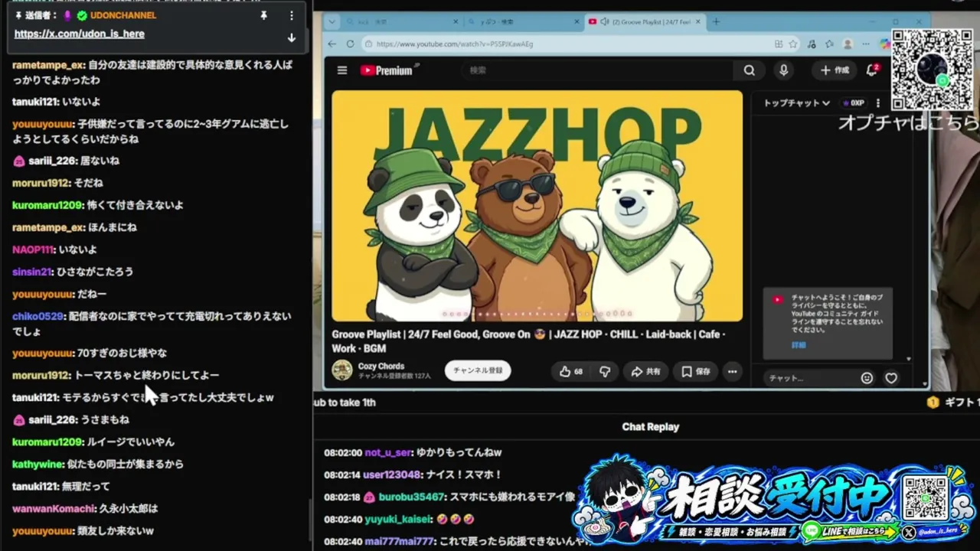Image resolution: width=980 pixels, height=551 pixels.
Task: Click the JAZZHOP video player
Action: 537,206
